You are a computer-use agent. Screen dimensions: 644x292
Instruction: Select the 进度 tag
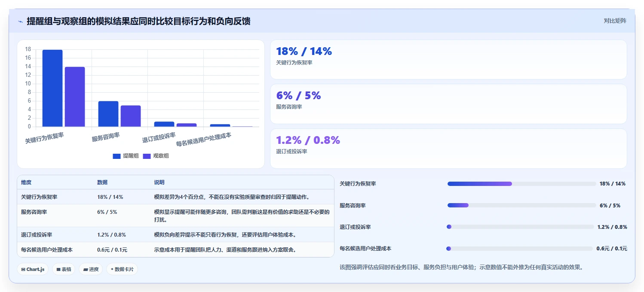click(91, 269)
